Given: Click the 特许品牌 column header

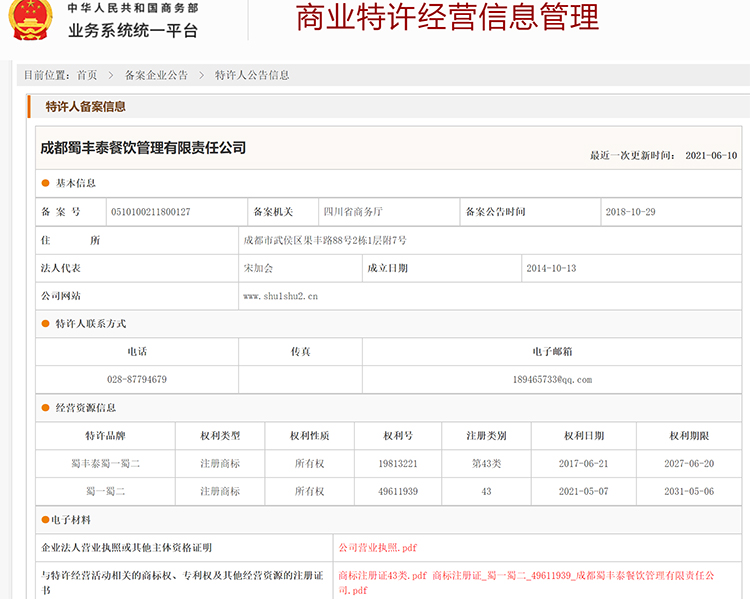Looking at the screenshot, I should point(105,436).
